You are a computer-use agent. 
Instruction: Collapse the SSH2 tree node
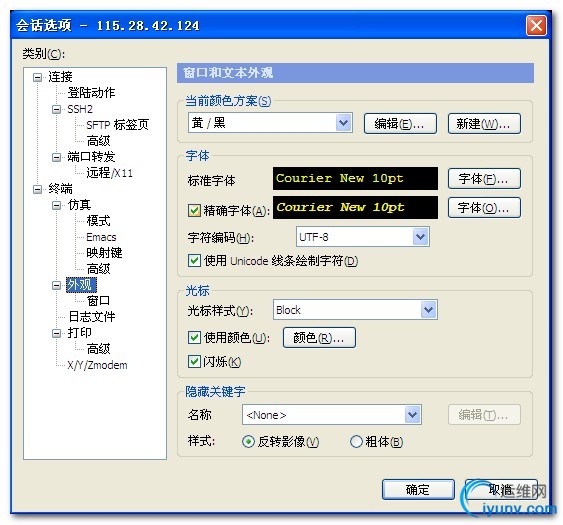click(56, 109)
